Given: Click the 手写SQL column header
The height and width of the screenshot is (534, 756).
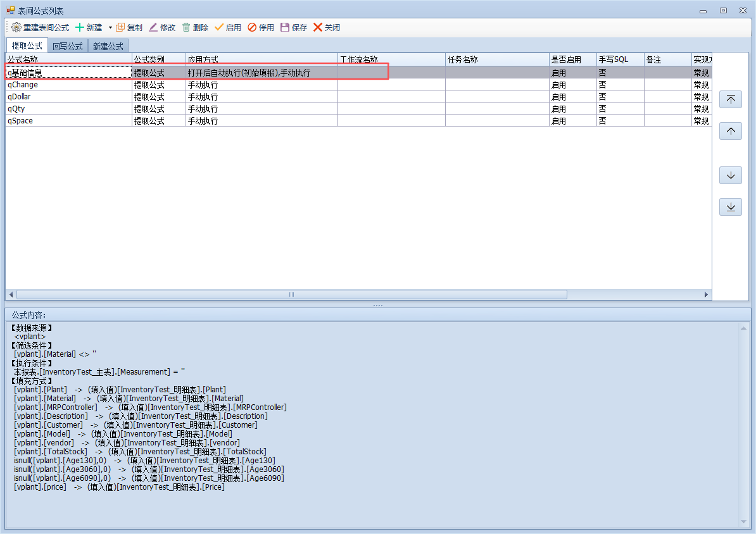Looking at the screenshot, I should tap(620, 59).
